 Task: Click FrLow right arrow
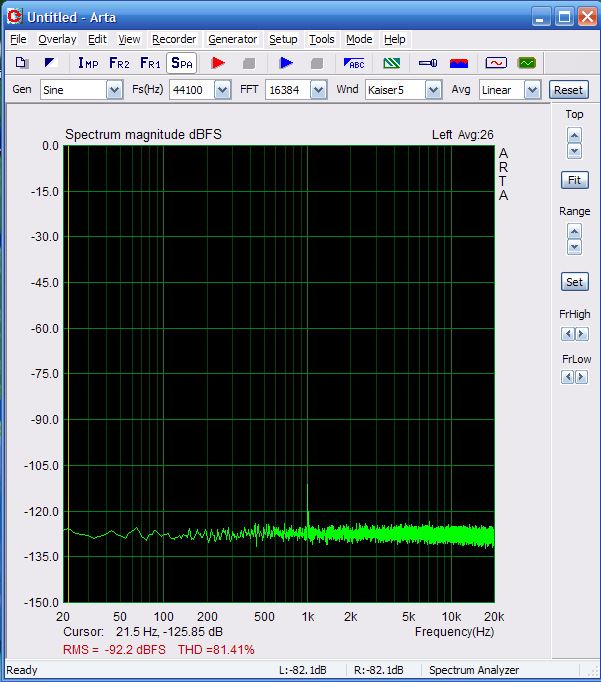(582, 377)
